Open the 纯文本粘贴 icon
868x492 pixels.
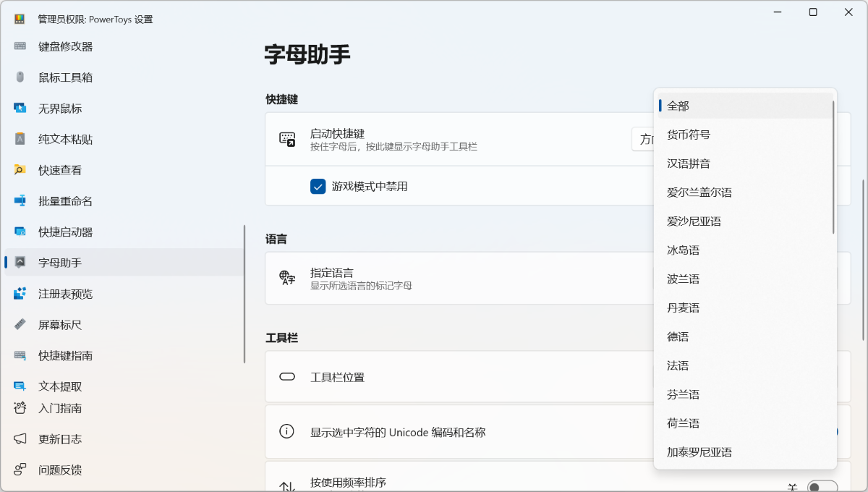20,139
